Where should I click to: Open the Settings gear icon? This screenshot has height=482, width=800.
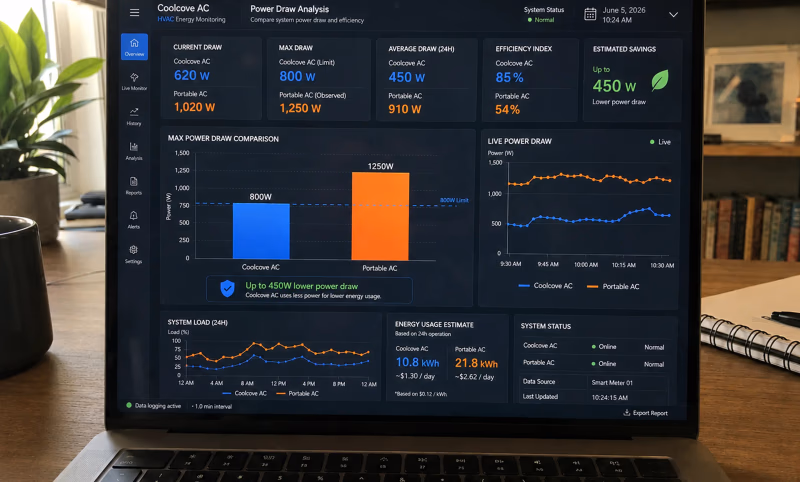(133, 253)
